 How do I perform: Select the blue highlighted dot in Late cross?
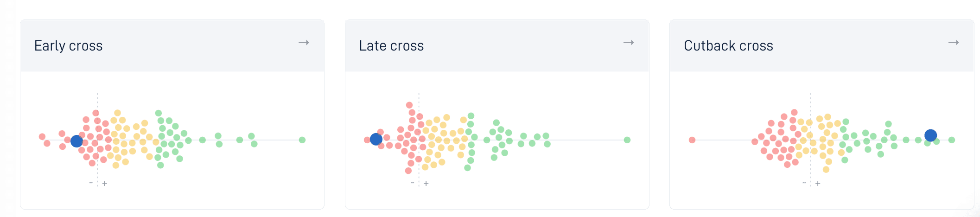pyautogui.click(x=376, y=139)
